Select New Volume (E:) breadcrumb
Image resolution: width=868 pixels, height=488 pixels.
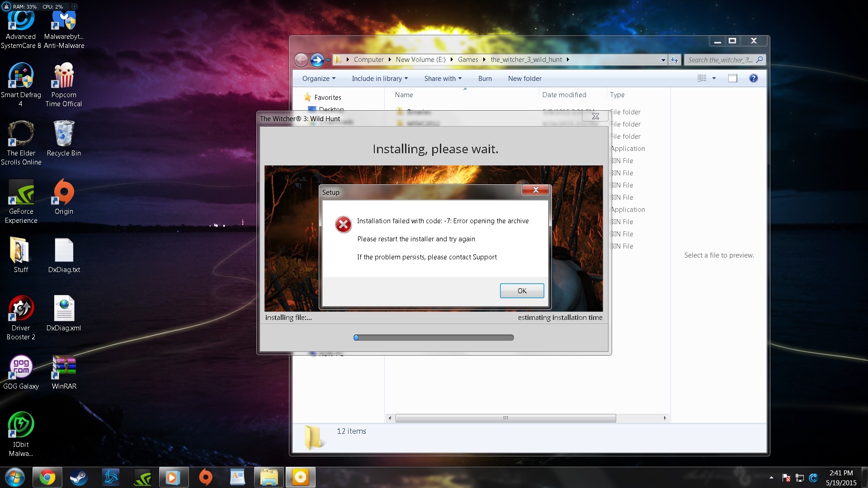pos(420,60)
